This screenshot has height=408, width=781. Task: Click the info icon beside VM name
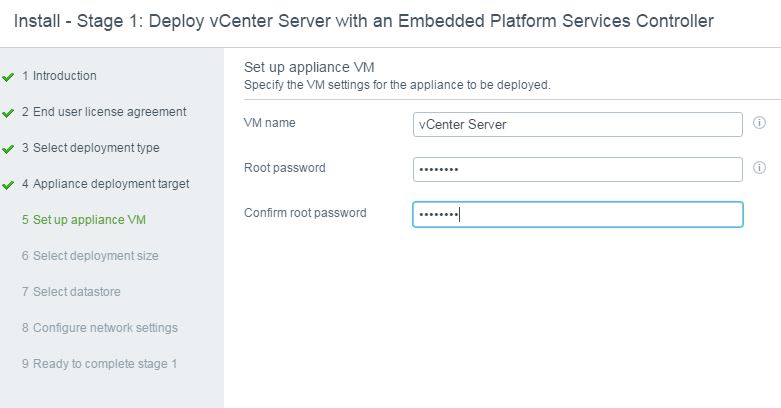pos(759,123)
